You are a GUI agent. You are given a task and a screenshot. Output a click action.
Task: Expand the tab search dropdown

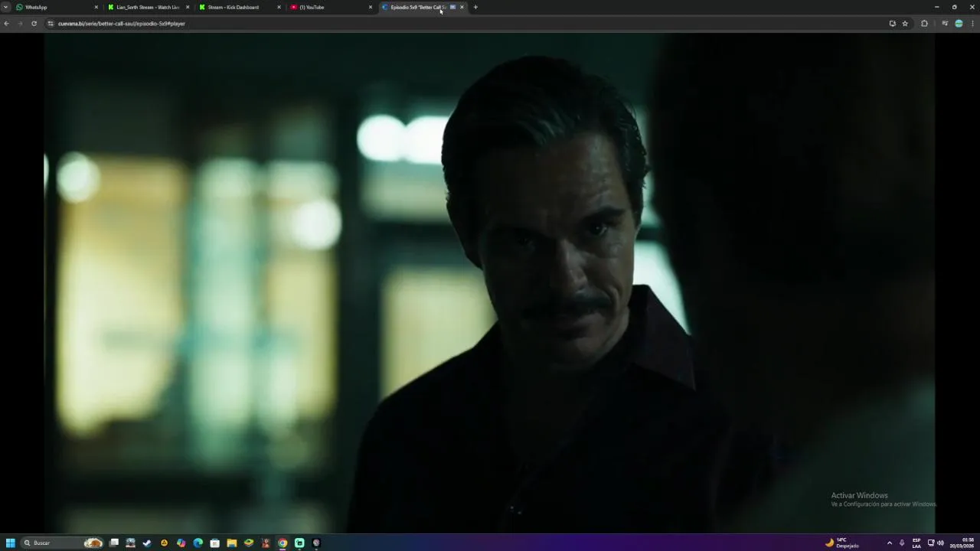[5, 7]
